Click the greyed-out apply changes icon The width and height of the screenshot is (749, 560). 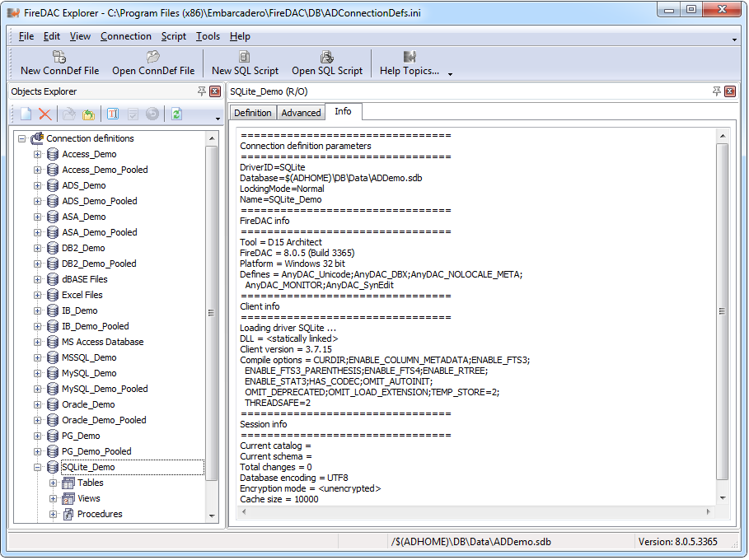pyautogui.click(x=133, y=114)
